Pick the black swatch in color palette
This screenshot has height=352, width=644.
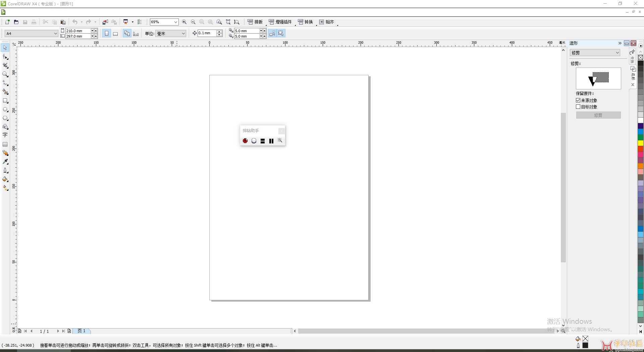pyautogui.click(x=641, y=63)
